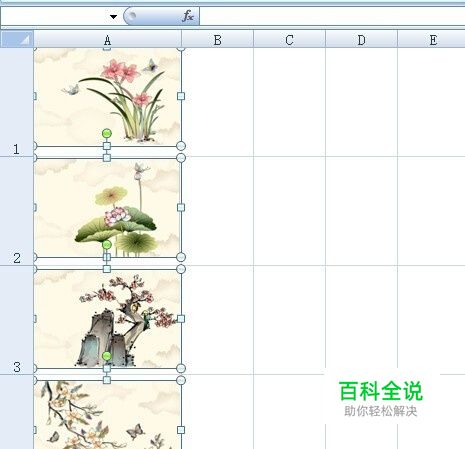Screen dimensions: 465x449
Task: Click cell C2
Action: click(289, 211)
